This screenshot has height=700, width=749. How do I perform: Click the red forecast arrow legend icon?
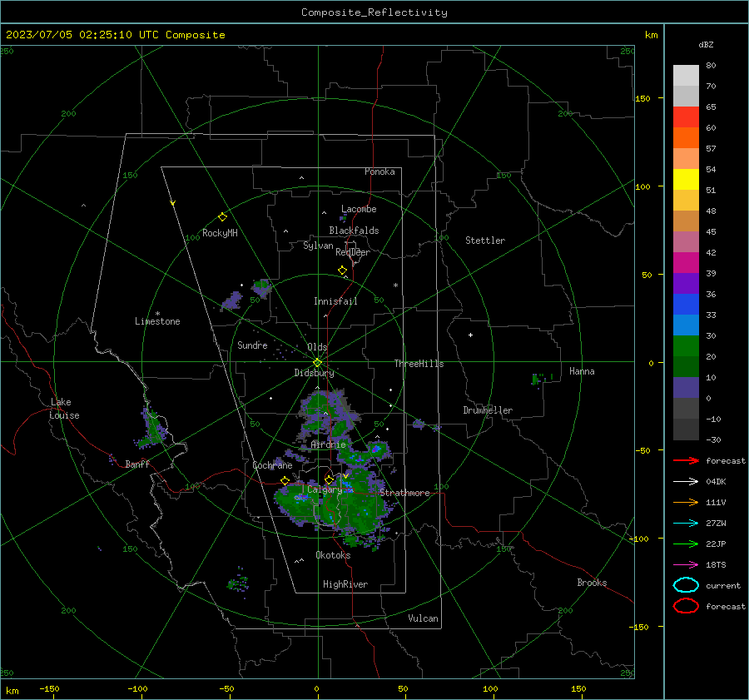686,460
